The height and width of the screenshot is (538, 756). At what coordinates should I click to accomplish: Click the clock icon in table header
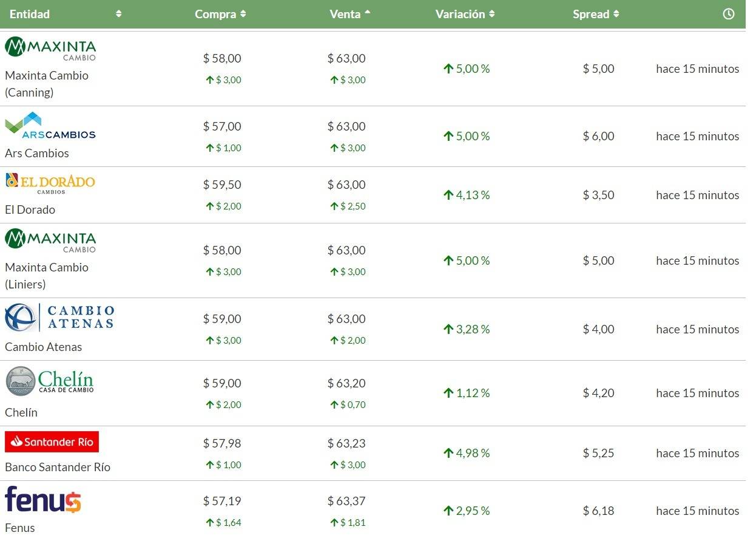pyautogui.click(x=729, y=14)
